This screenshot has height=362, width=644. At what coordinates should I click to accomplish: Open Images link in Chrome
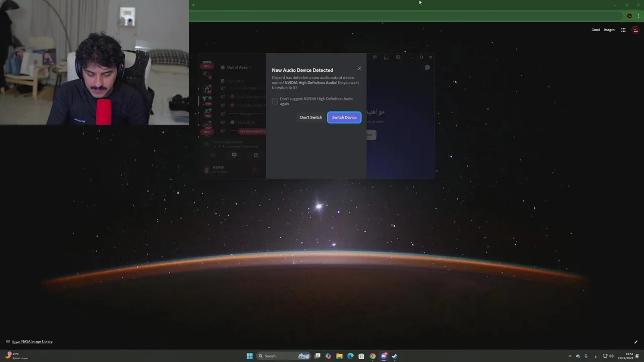point(609,30)
